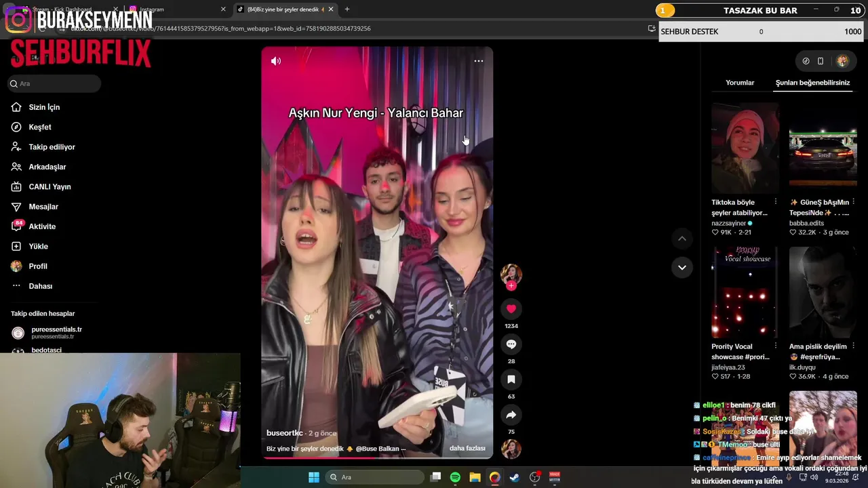The height and width of the screenshot is (488, 868).
Task: Open the babba.edits car video thumbnail
Action: click(x=823, y=148)
